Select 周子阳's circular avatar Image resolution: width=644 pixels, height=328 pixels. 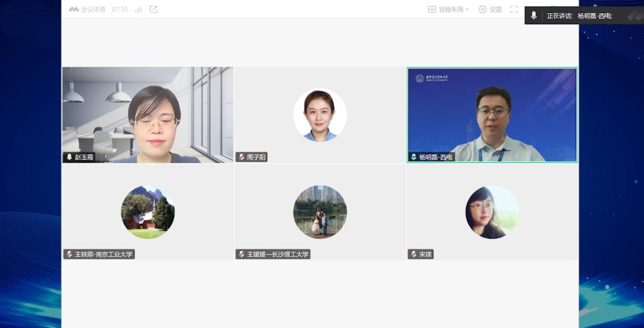point(319,115)
